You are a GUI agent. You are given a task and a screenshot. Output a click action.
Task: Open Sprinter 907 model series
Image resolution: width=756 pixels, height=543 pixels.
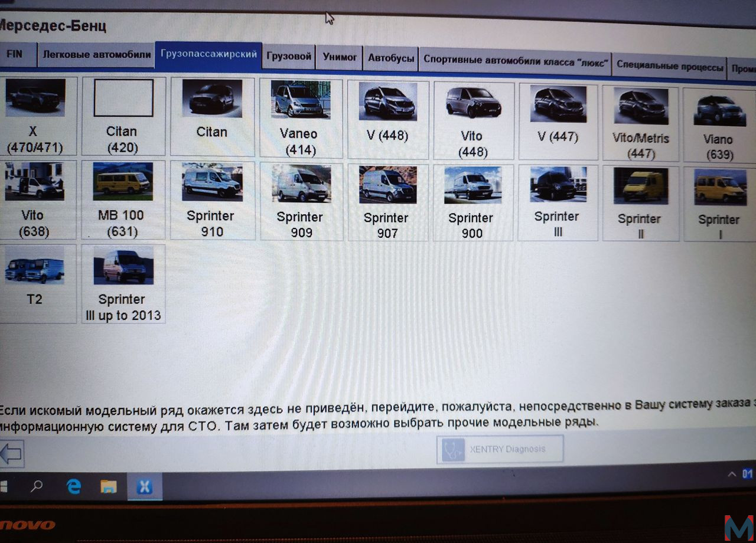[x=387, y=202]
